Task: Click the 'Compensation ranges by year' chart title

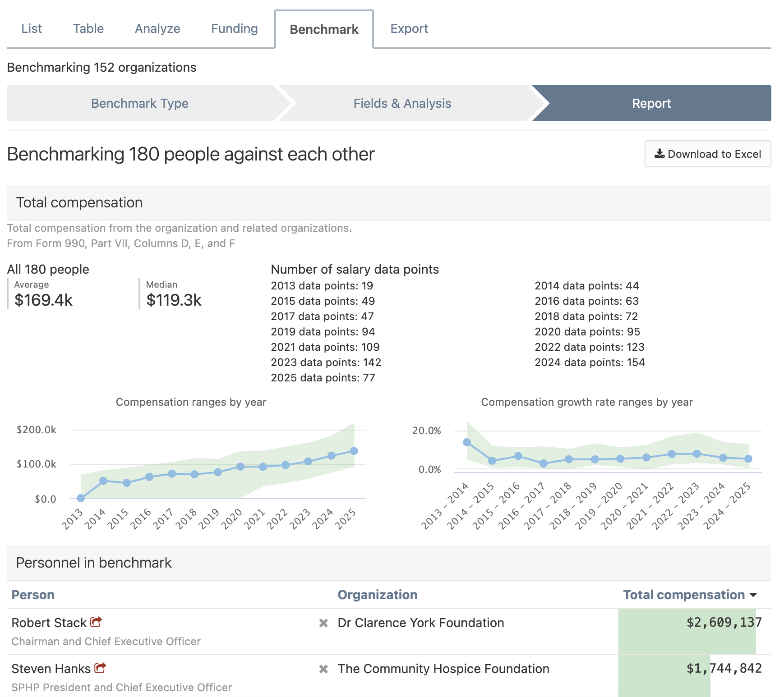Action: pos(191,402)
